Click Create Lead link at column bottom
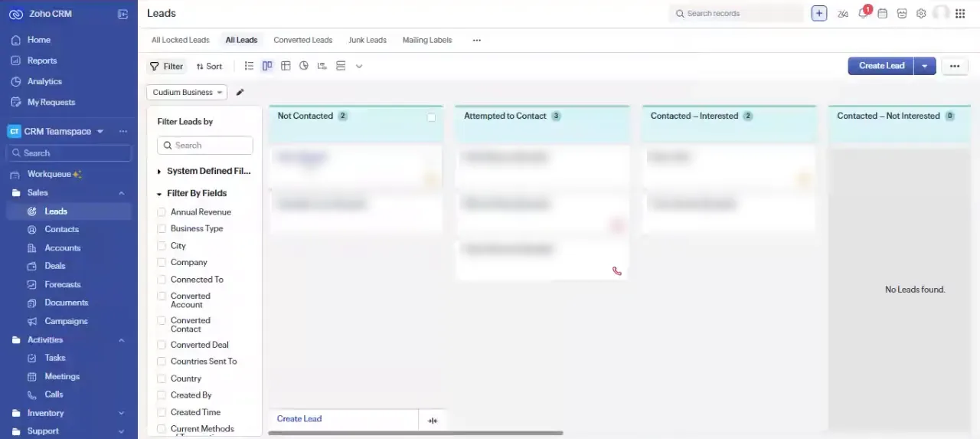This screenshot has height=439, width=980. tap(299, 419)
